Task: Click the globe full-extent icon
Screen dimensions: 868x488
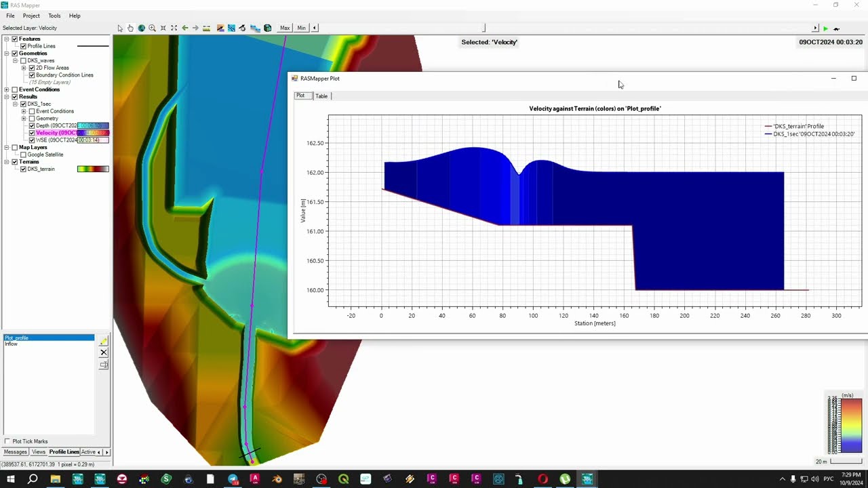Action: [141, 28]
